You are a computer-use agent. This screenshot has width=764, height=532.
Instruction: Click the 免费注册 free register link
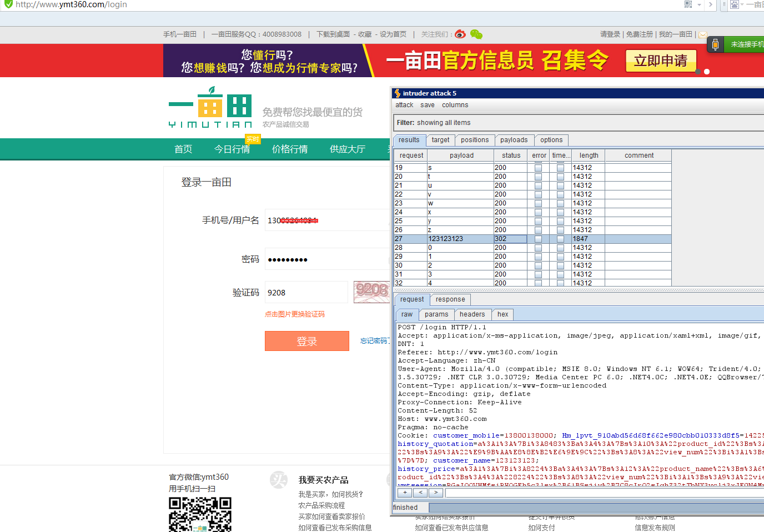640,34
